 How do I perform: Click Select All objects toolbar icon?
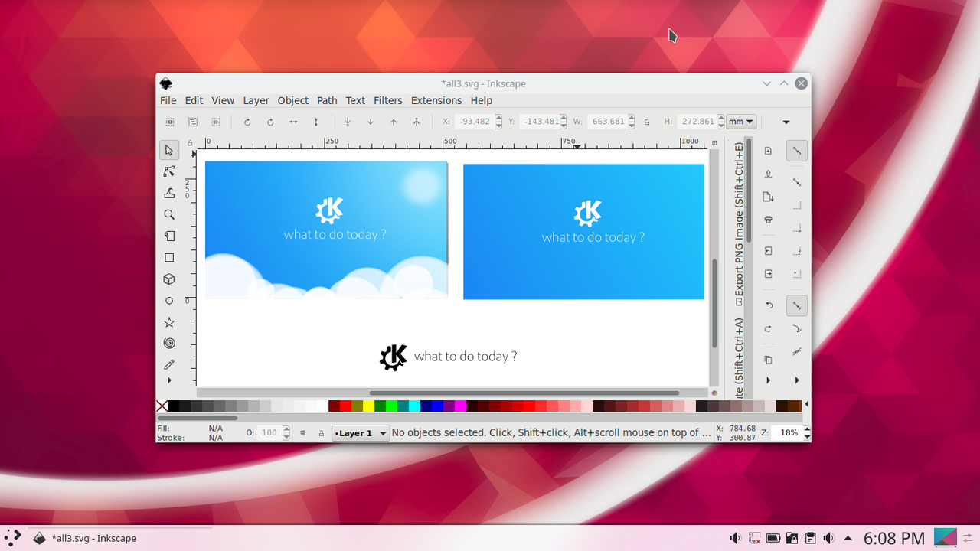click(170, 122)
